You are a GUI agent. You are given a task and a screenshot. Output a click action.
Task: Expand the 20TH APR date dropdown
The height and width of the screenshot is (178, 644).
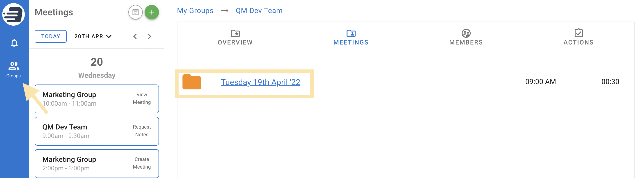point(93,36)
